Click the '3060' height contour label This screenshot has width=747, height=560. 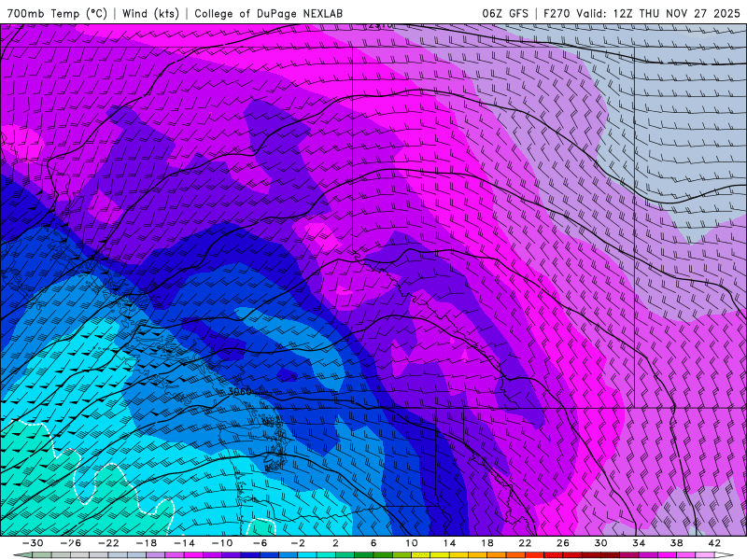240,391
